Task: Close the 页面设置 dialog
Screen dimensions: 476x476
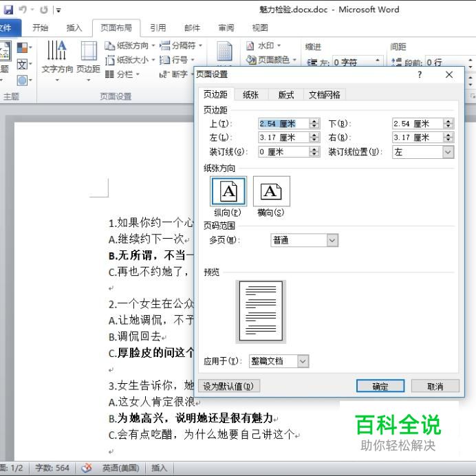Action: point(449,75)
